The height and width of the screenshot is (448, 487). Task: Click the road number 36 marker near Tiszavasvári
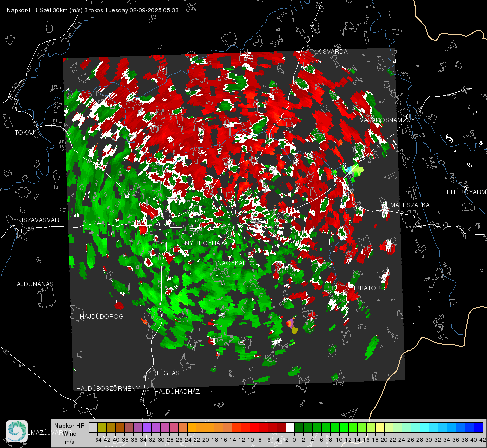(x=31, y=229)
